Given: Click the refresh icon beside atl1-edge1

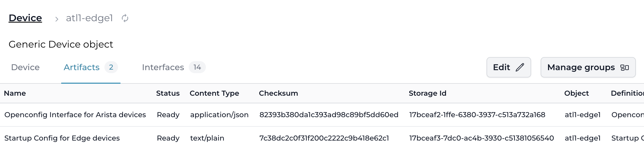Looking at the screenshot, I should tap(125, 18).
